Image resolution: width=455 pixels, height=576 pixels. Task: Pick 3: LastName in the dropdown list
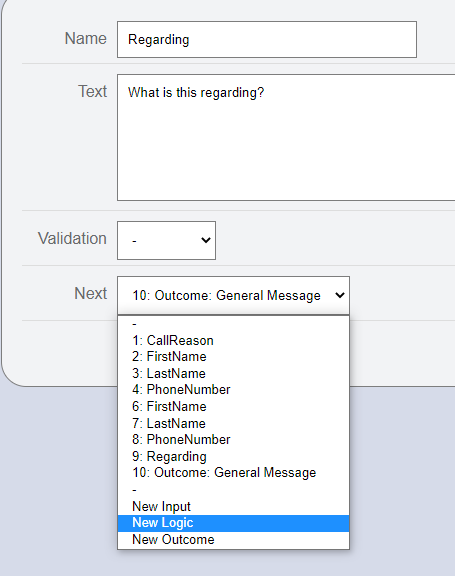pyautogui.click(x=233, y=374)
